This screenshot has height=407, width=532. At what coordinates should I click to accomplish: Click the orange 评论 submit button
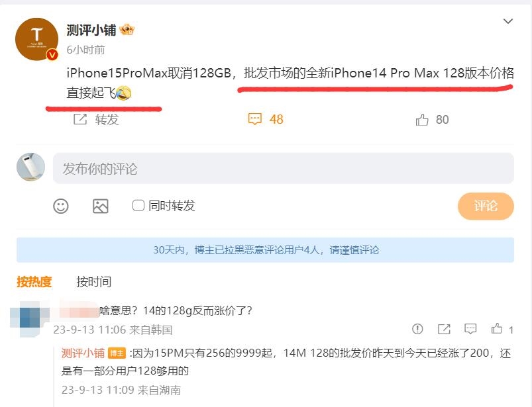click(486, 206)
